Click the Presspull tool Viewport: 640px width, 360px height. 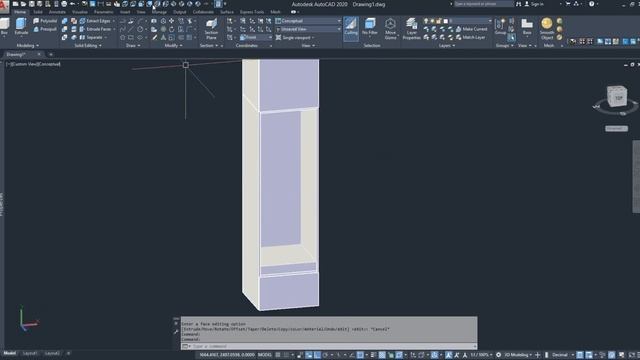click(45, 29)
